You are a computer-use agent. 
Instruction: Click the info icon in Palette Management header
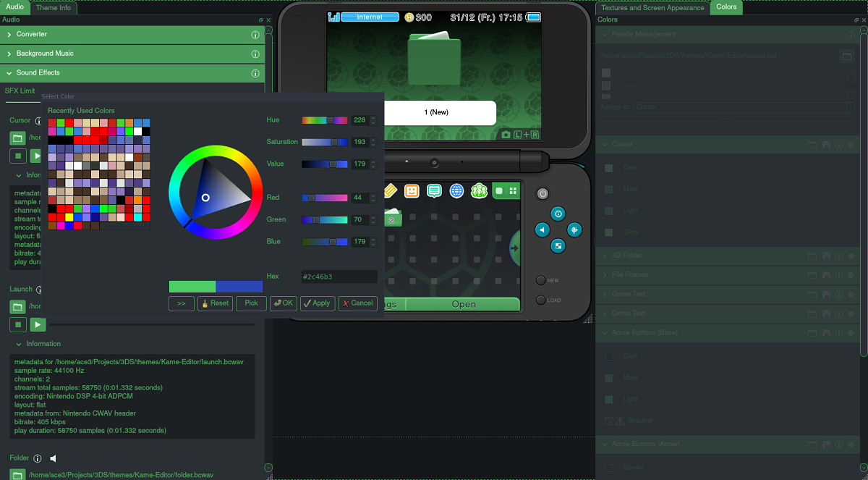tap(851, 34)
